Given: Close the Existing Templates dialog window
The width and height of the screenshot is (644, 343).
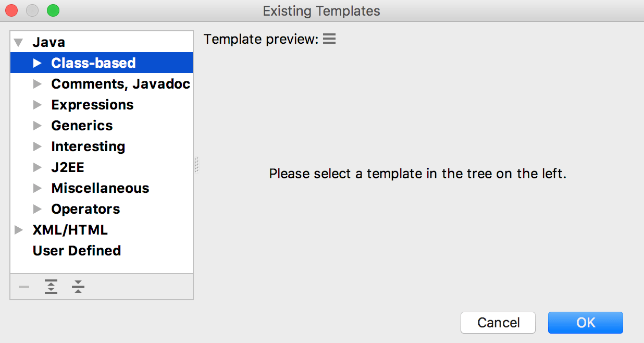Looking at the screenshot, I should tap(11, 10).
